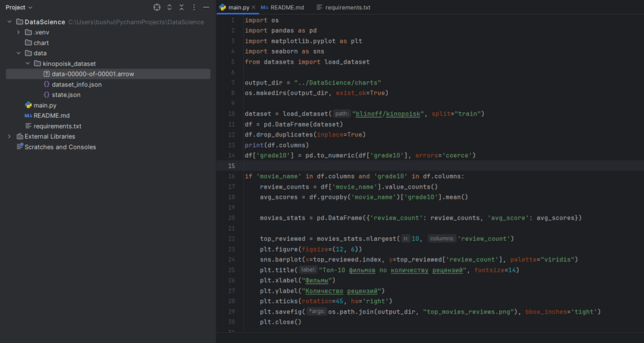The height and width of the screenshot is (343, 644).
Task: Select state.json file in project tree
Action: 66,95
